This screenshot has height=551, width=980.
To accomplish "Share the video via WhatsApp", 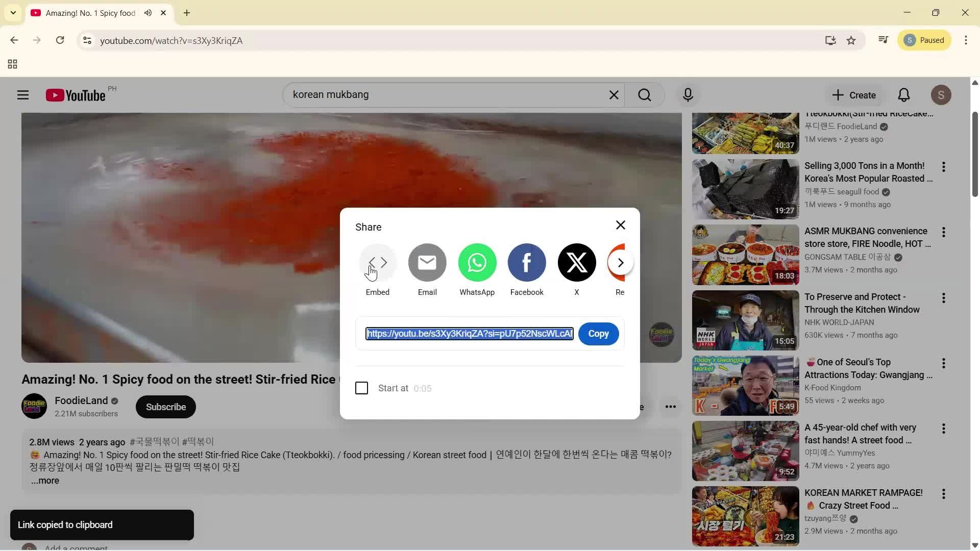I will (x=477, y=262).
